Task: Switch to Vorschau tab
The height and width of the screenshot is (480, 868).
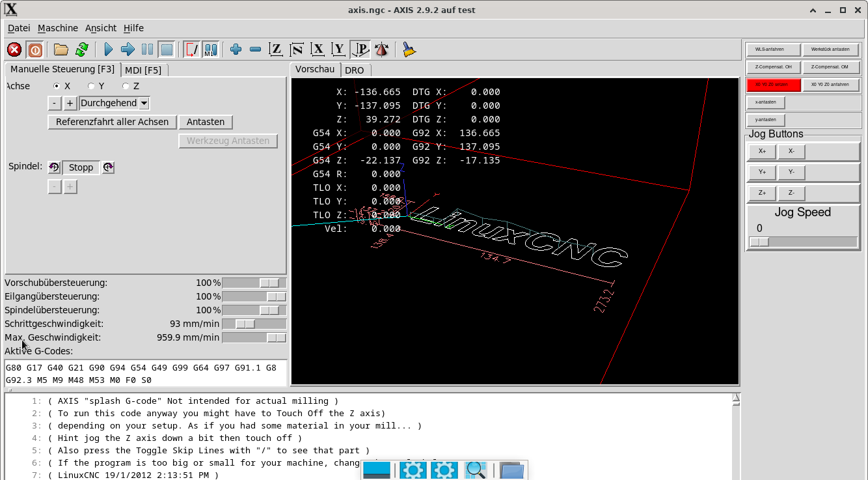Action: (315, 69)
